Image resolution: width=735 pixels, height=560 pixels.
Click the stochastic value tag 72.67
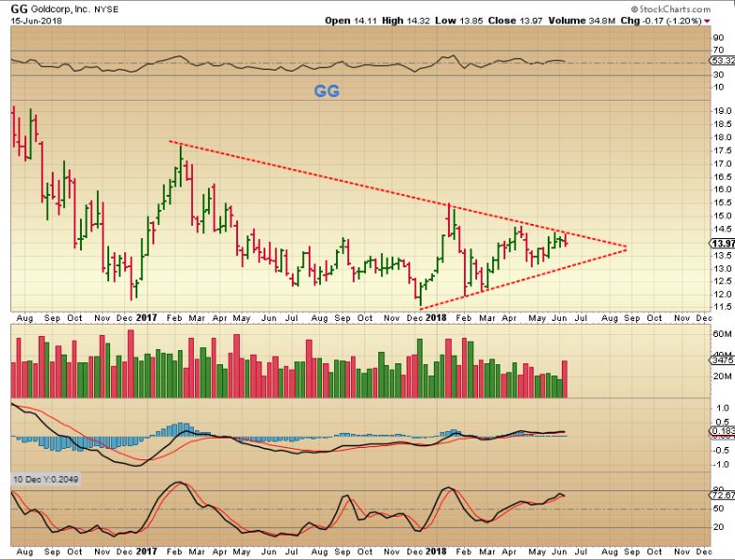click(x=723, y=495)
